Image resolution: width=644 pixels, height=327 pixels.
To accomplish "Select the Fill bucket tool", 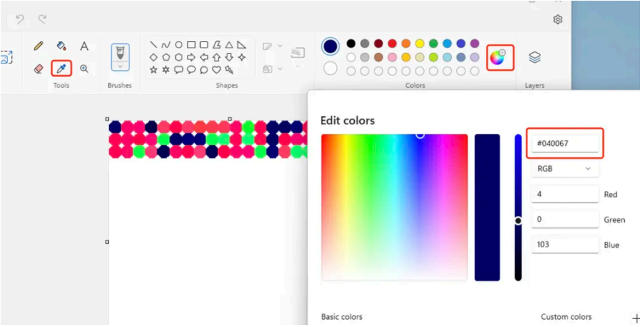I will click(x=61, y=46).
